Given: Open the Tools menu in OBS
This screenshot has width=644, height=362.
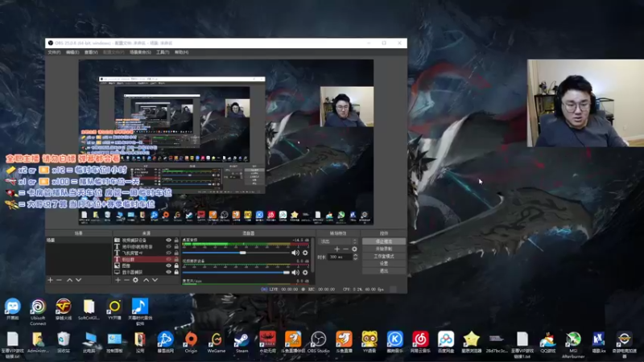Looking at the screenshot, I should tap(163, 52).
